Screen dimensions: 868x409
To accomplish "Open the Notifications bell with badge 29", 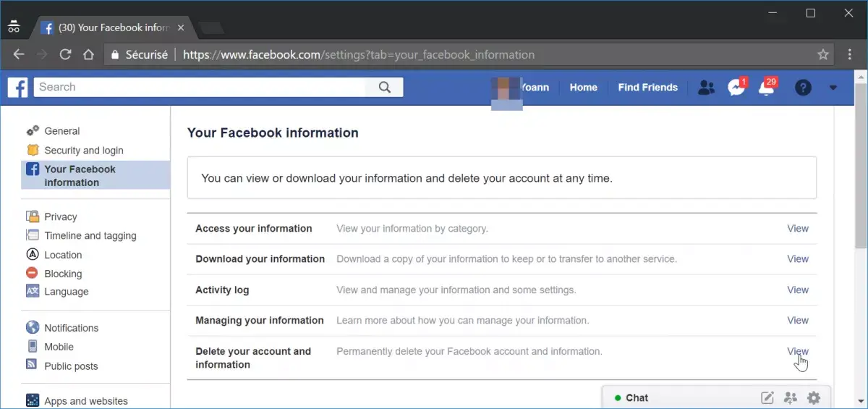I will tap(766, 88).
